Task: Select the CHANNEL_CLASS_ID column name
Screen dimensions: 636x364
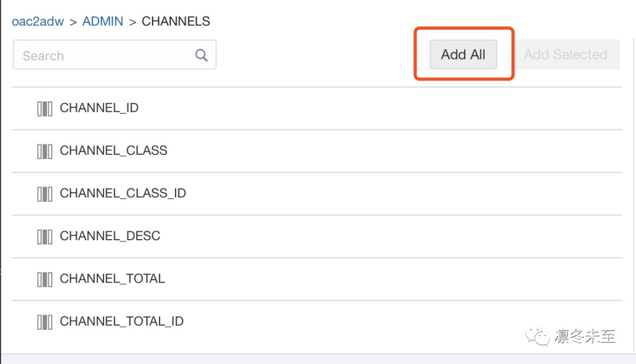Action: coord(123,194)
